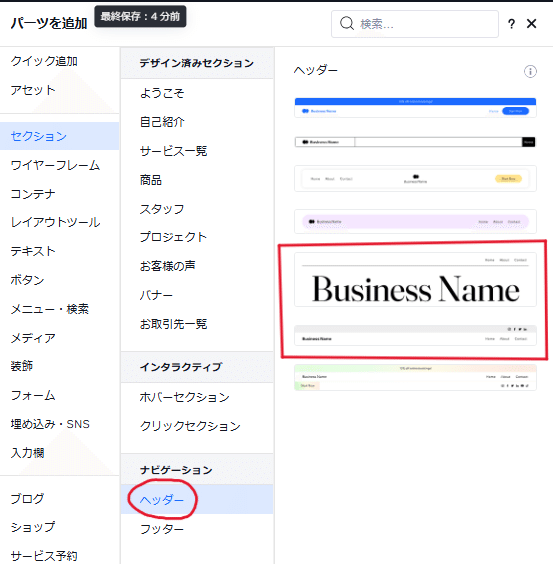The image size is (553, 564).
Task: Go to the テキスト category
Action: pyautogui.click(x=33, y=251)
